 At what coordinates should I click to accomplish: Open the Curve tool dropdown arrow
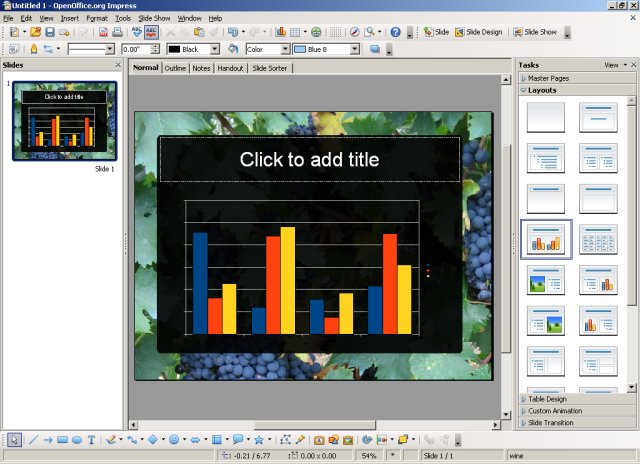click(121, 440)
